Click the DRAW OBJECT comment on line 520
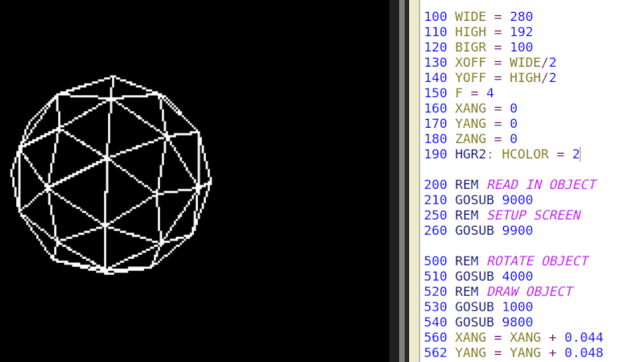The width and height of the screenshot is (644, 362). pos(530,291)
